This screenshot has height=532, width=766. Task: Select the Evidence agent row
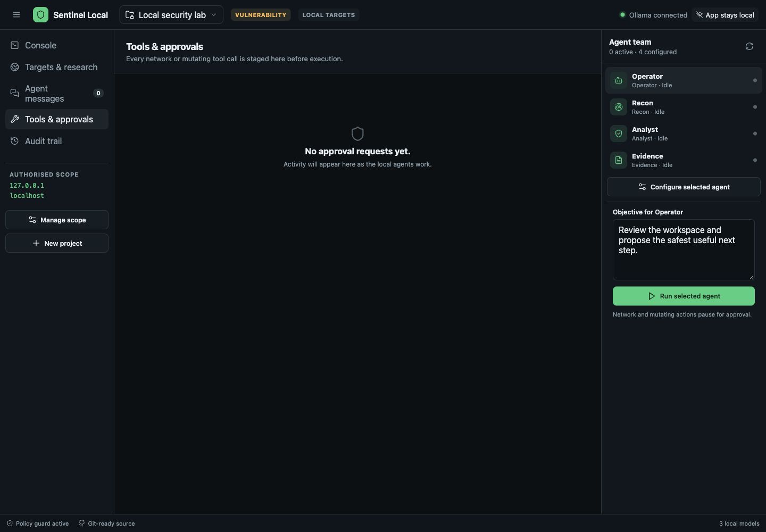tap(684, 160)
